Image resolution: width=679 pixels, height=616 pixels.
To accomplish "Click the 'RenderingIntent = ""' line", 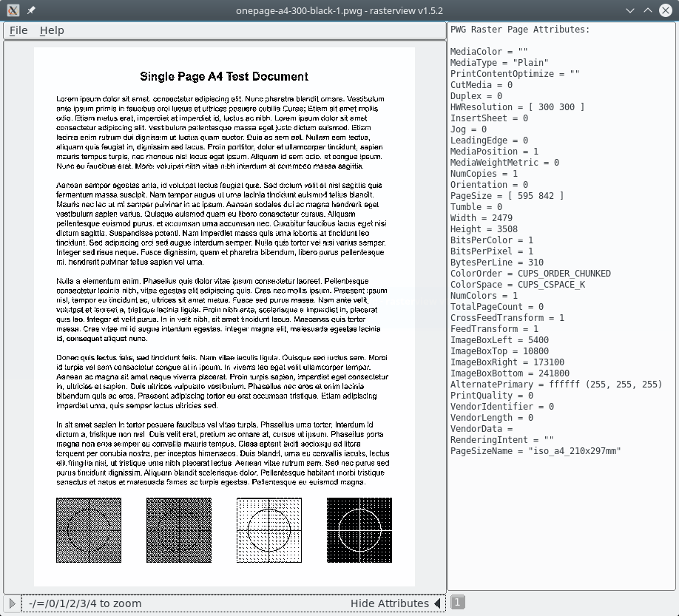I will point(502,440).
